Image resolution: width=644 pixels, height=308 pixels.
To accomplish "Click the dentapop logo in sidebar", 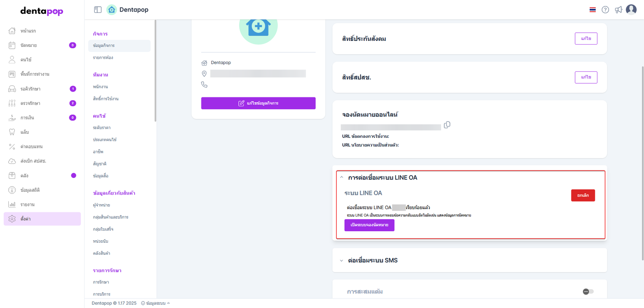I will (x=42, y=11).
